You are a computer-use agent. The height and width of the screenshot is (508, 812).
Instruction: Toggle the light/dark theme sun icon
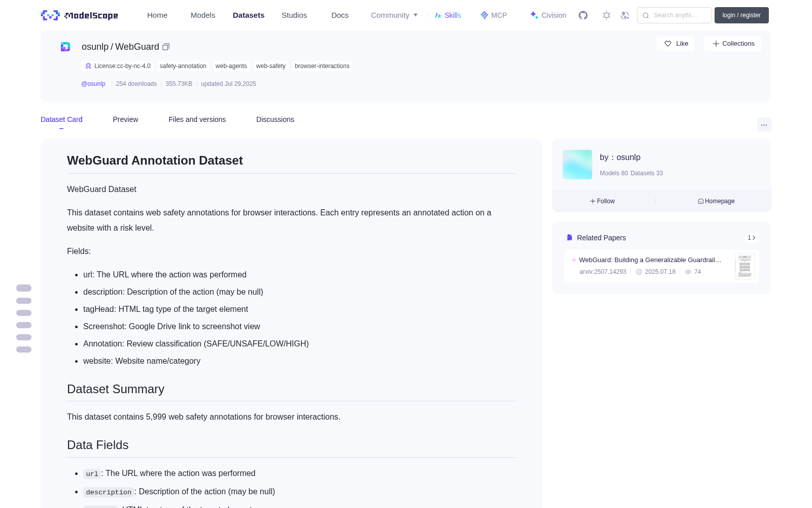(606, 15)
